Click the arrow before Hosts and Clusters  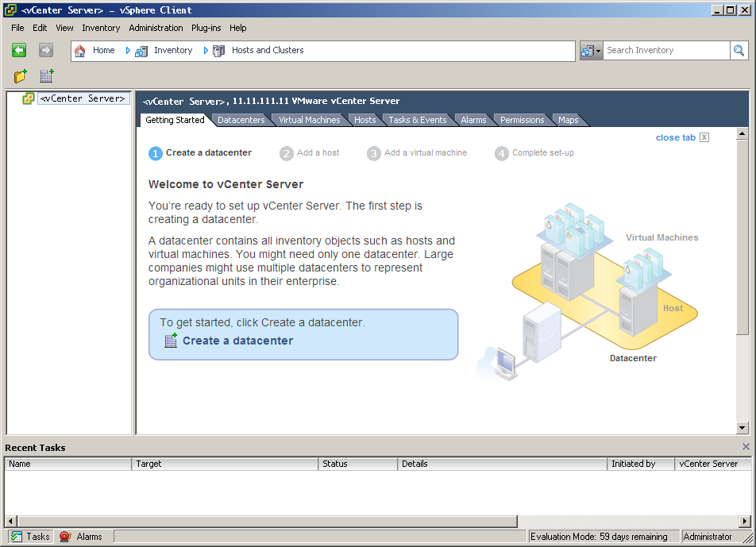coord(205,50)
